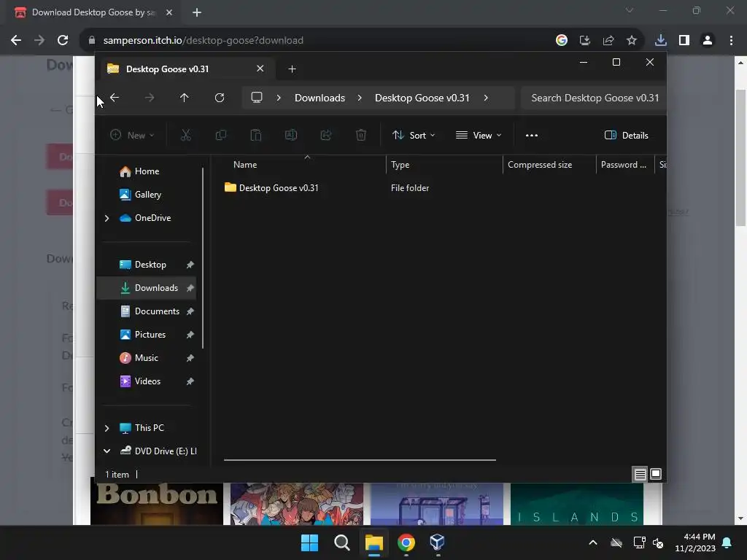Viewport: 747px width, 560px height.
Task: Open the View dropdown
Action: pos(479,135)
